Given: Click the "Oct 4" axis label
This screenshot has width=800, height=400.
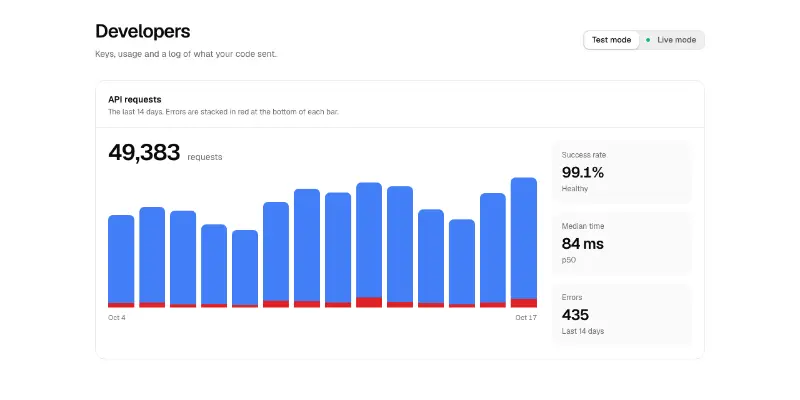Looking at the screenshot, I should [117, 317].
